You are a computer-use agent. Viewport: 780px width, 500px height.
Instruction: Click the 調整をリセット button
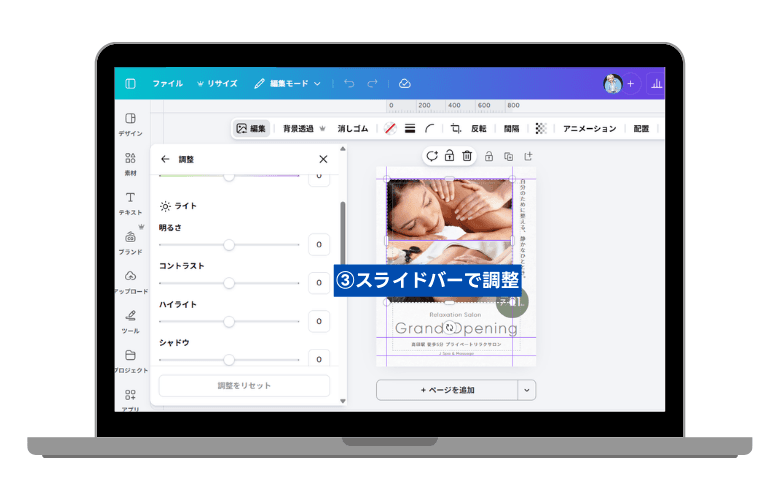click(x=244, y=385)
